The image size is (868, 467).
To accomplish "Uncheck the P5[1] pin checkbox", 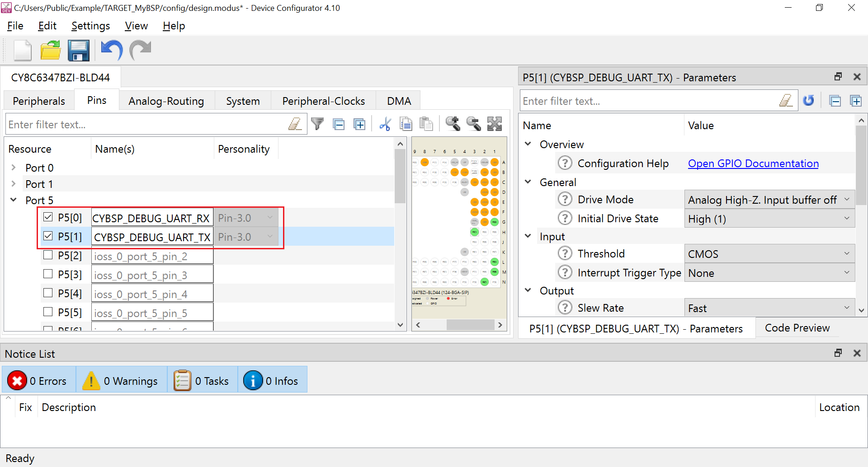I will (x=48, y=236).
